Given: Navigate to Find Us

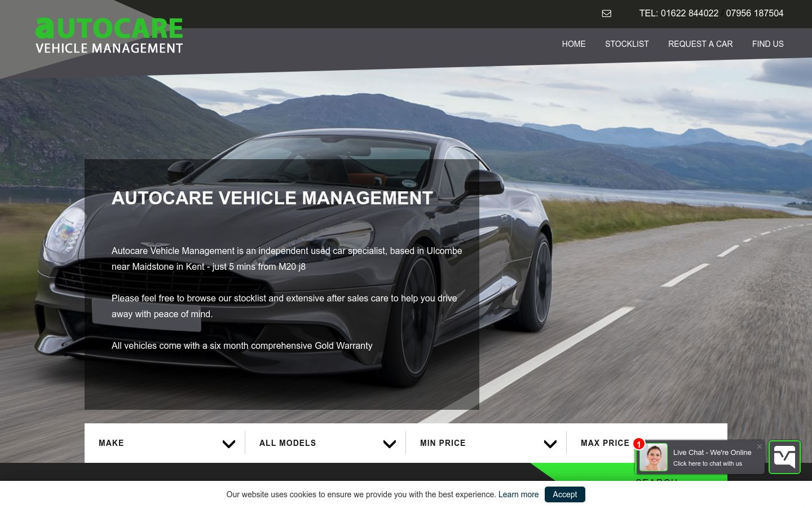Looking at the screenshot, I should (768, 44).
